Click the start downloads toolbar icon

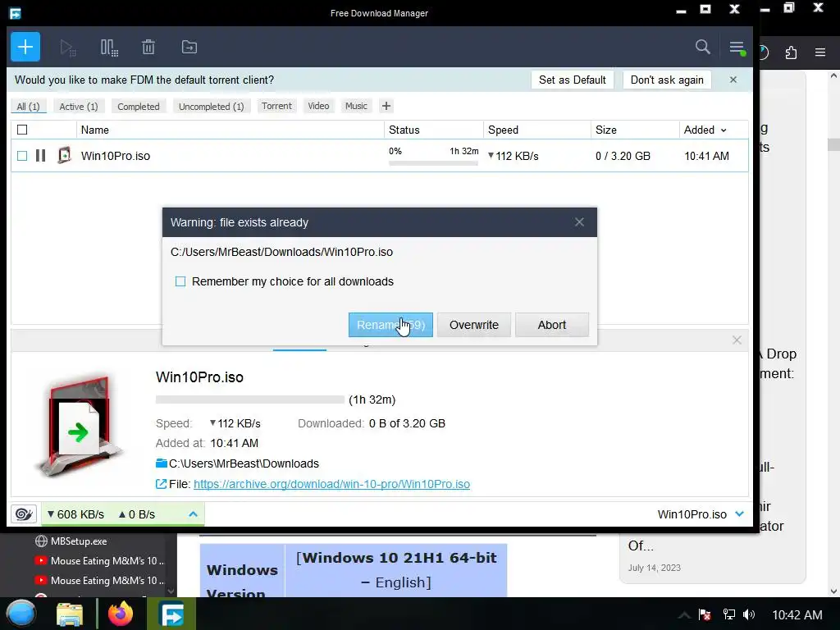(x=67, y=48)
